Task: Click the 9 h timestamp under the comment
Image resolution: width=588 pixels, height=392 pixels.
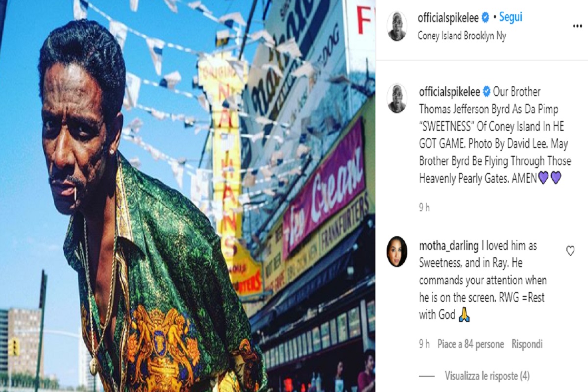Action: (424, 344)
